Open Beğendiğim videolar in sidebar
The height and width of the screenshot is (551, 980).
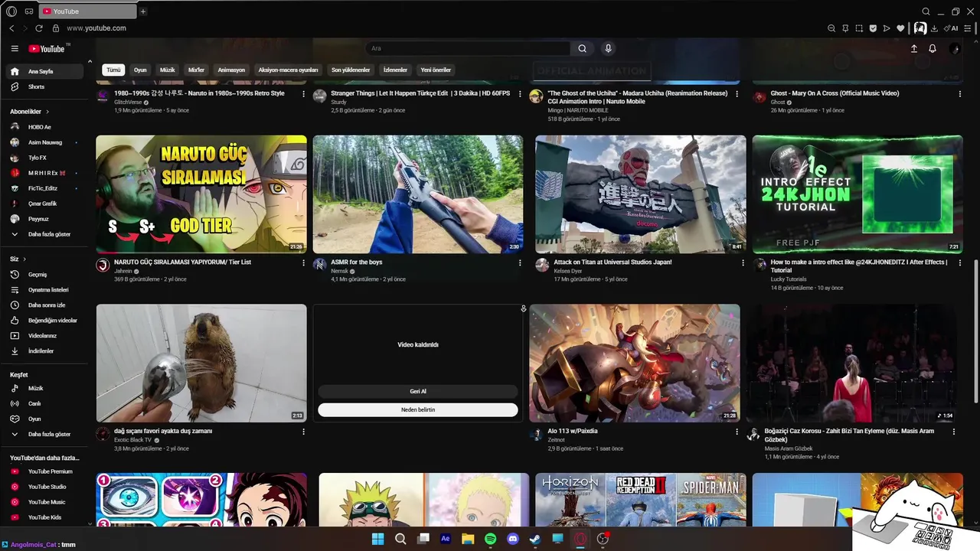tap(46, 320)
